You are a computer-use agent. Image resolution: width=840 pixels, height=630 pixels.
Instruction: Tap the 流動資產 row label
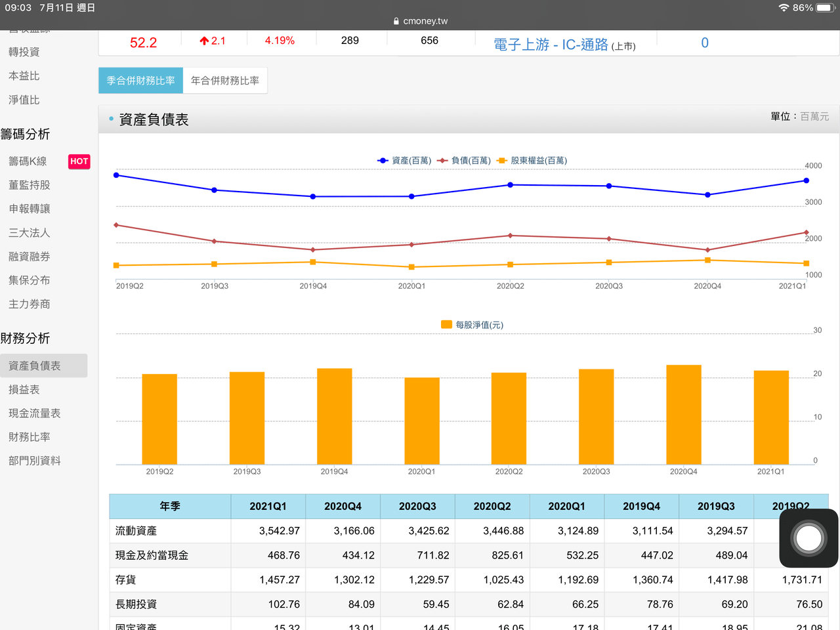coord(136,531)
